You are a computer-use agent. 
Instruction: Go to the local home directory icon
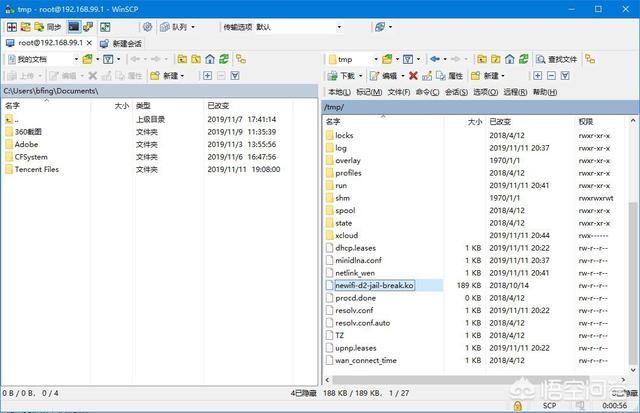pos(210,60)
